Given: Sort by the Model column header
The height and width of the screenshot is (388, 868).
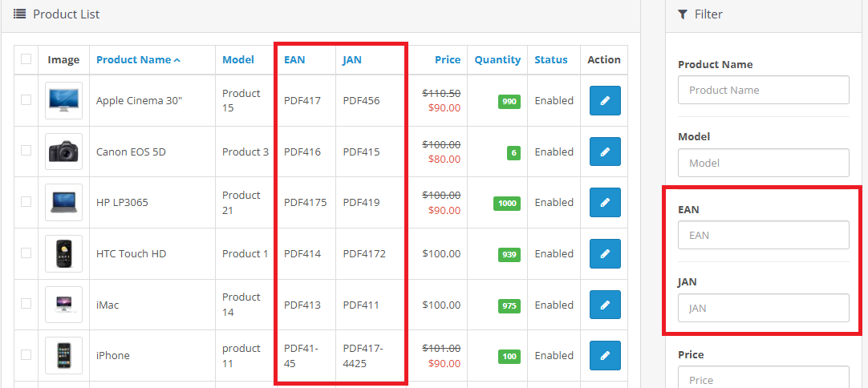Looking at the screenshot, I should (238, 60).
